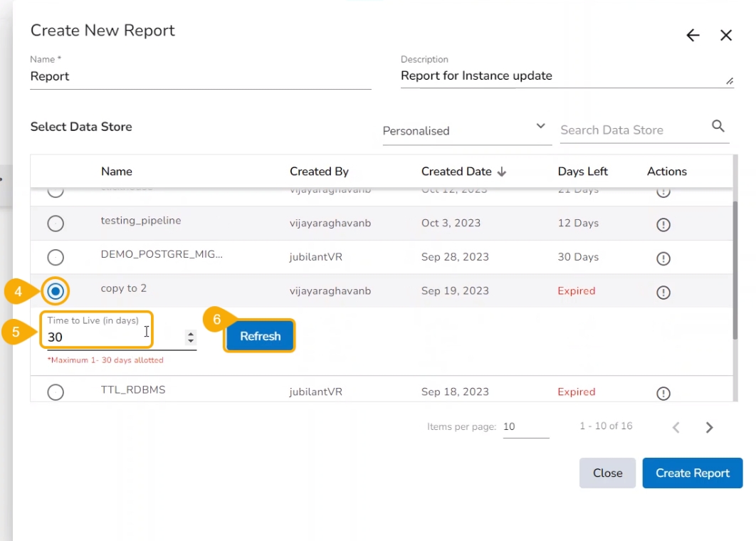Click the back arrow icon in dialog header
Image resolution: width=756 pixels, height=541 pixels.
point(693,36)
